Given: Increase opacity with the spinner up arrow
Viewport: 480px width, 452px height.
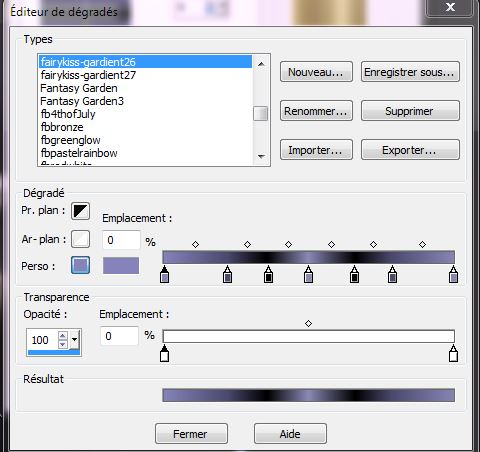Looking at the screenshot, I should pyautogui.click(x=63, y=335).
